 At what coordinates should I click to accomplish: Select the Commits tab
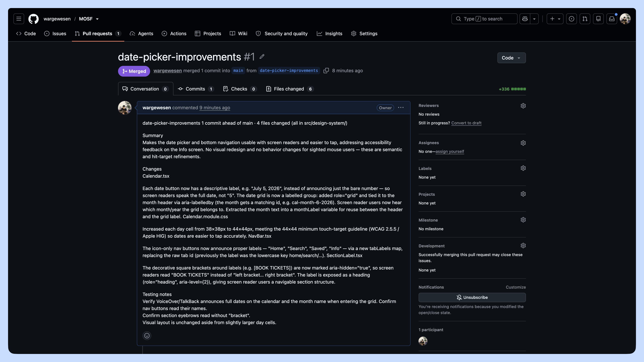[196, 89]
